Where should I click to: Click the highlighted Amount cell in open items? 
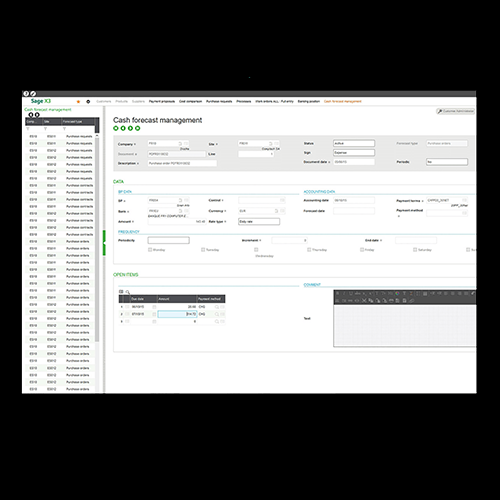pos(177,314)
